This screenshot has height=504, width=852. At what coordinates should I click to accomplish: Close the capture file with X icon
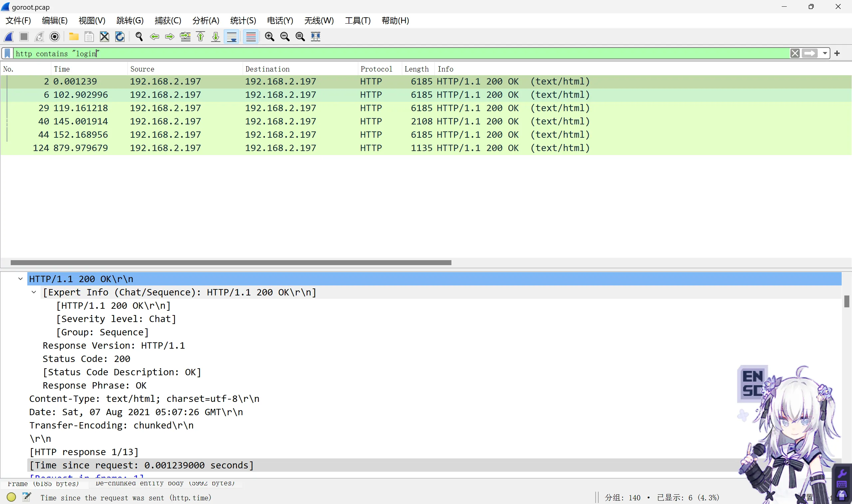(104, 36)
